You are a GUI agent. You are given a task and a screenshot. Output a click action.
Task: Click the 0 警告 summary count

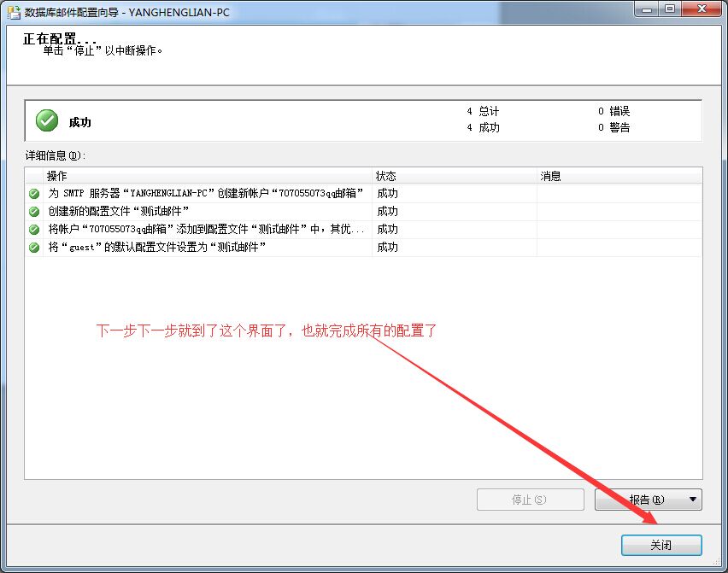click(x=614, y=127)
